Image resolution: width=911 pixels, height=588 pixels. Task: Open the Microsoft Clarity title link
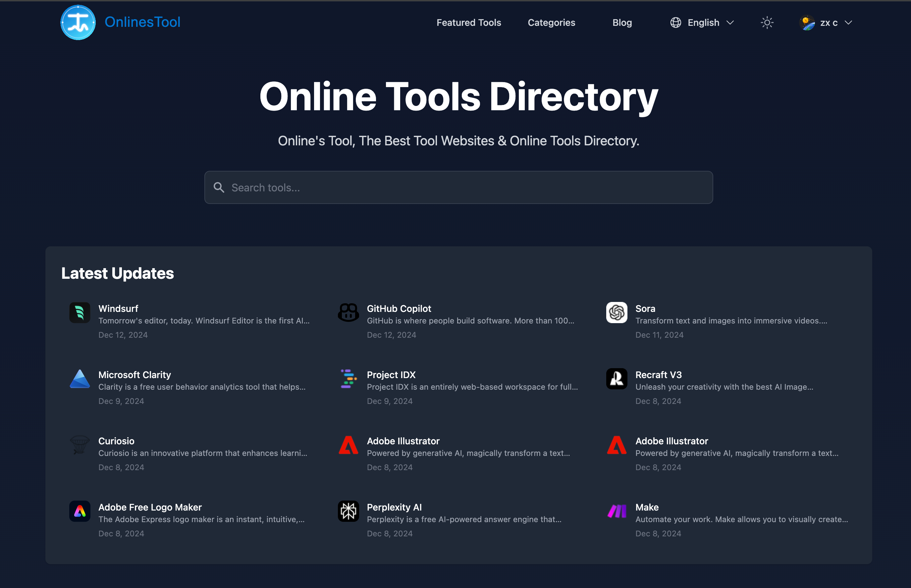(x=134, y=374)
